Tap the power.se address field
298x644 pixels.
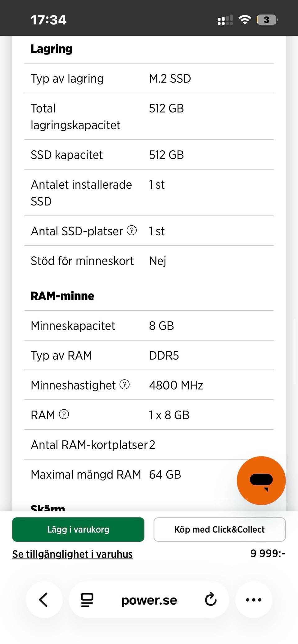point(149,600)
